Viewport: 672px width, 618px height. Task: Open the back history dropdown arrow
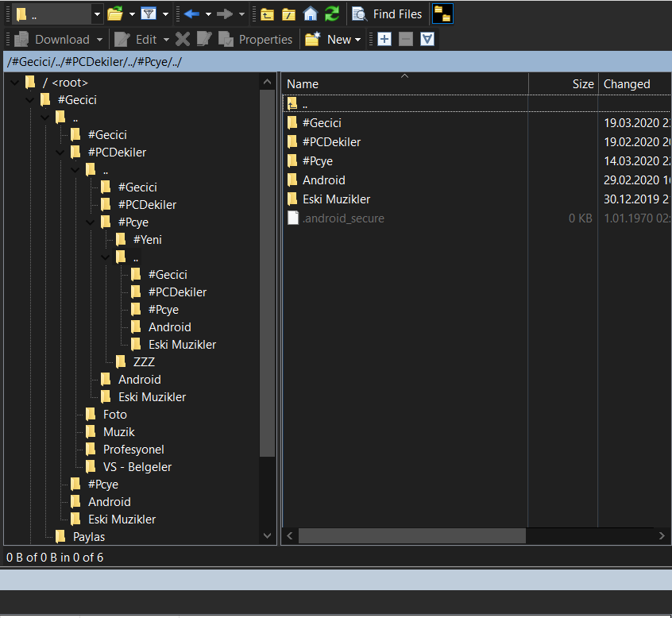(208, 14)
